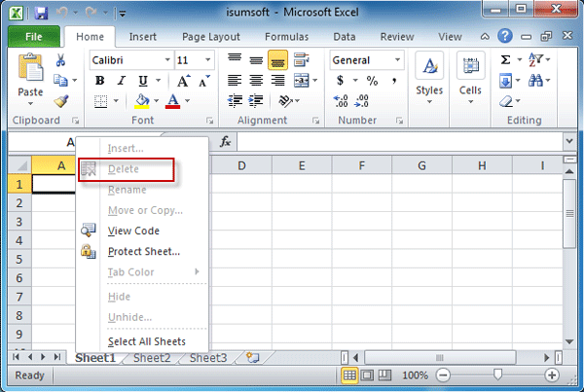
Task: Open Microsoft Excel Help question mark
Action: tap(504, 36)
